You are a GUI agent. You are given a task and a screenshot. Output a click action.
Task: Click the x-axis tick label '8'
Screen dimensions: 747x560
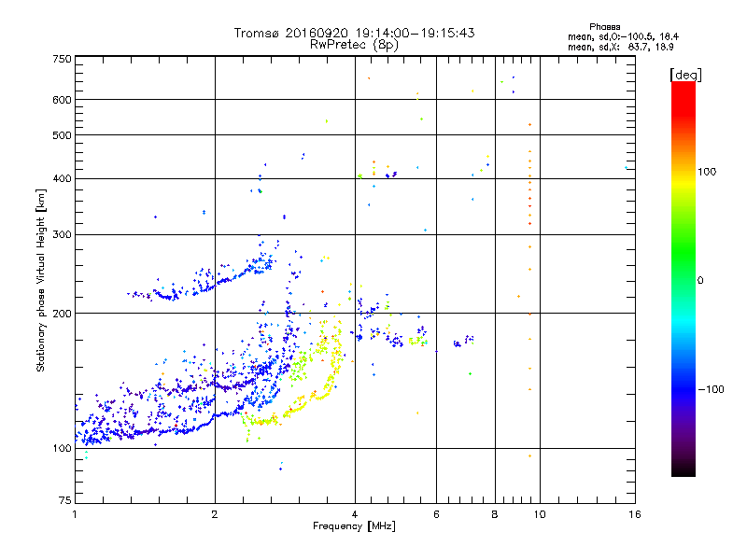[495, 514]
